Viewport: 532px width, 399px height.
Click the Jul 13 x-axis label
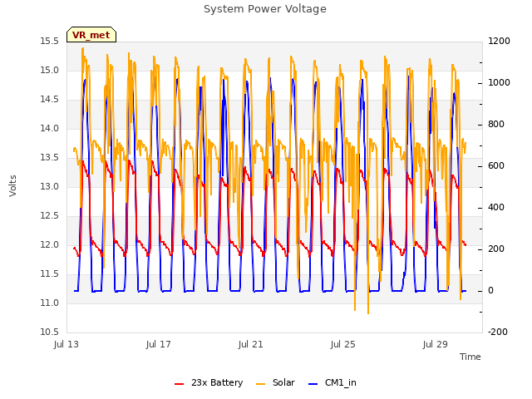66,344
